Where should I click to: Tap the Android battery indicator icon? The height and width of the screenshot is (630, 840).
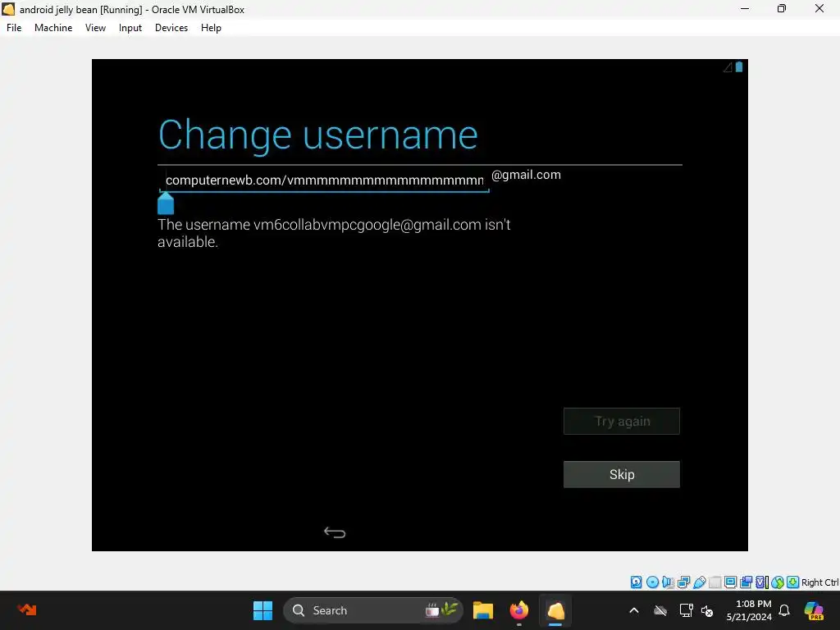pos(739,67)
